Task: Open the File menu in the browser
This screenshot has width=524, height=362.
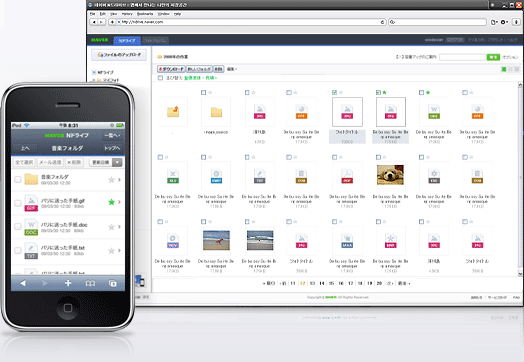Action: point(93,14)
